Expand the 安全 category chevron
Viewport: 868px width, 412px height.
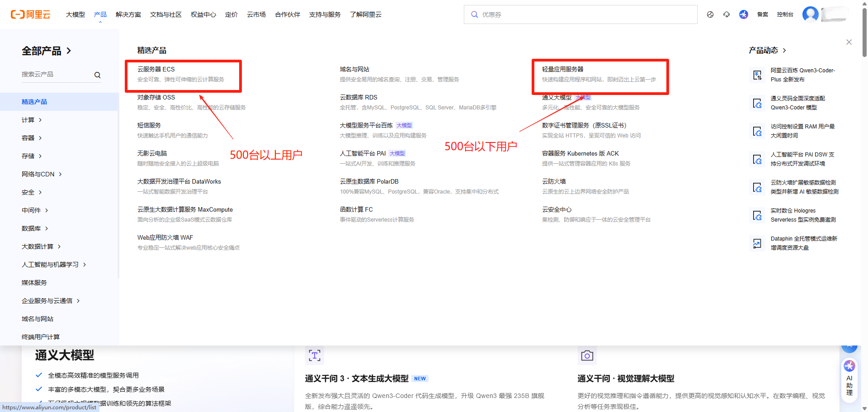[40, 192]
